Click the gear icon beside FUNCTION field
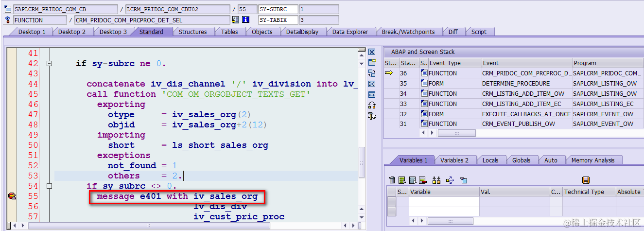The height and width of the screenshot is (231, 644). pos(7,20)
